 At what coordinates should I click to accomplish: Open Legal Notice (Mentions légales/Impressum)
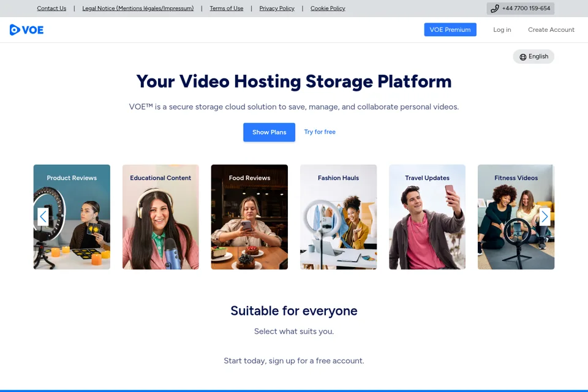(x=138, y=8)
